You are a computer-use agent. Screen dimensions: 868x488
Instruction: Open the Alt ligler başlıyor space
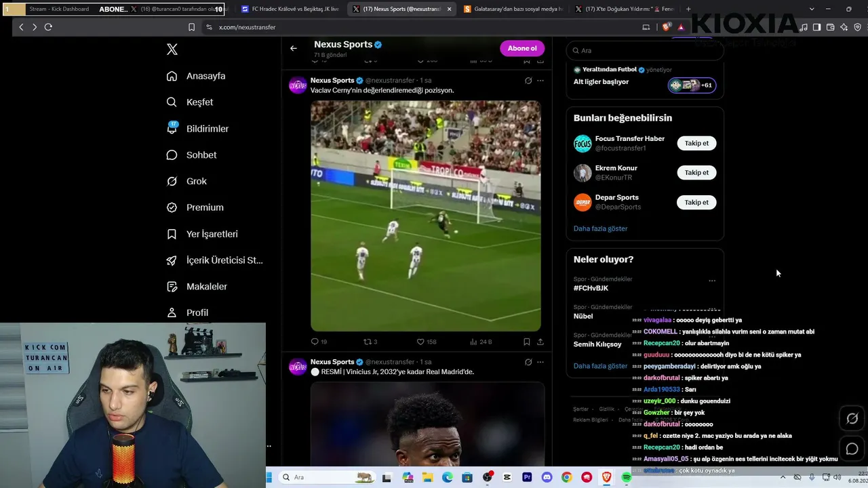coord(645,80)
